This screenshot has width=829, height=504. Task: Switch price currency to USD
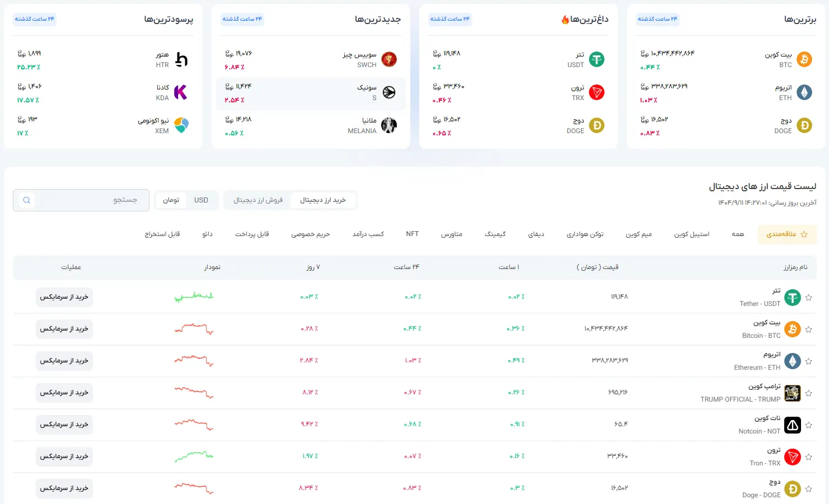201,200
